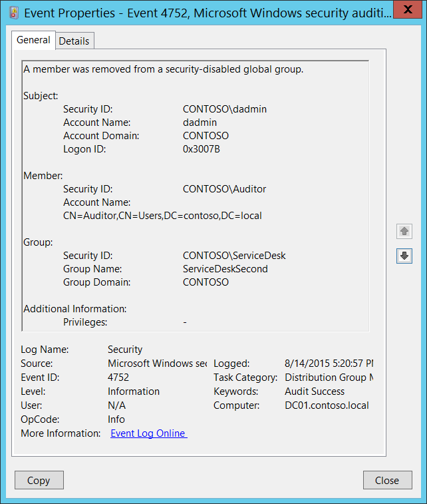Click the ServiceDeskSecond group name text

225,269
